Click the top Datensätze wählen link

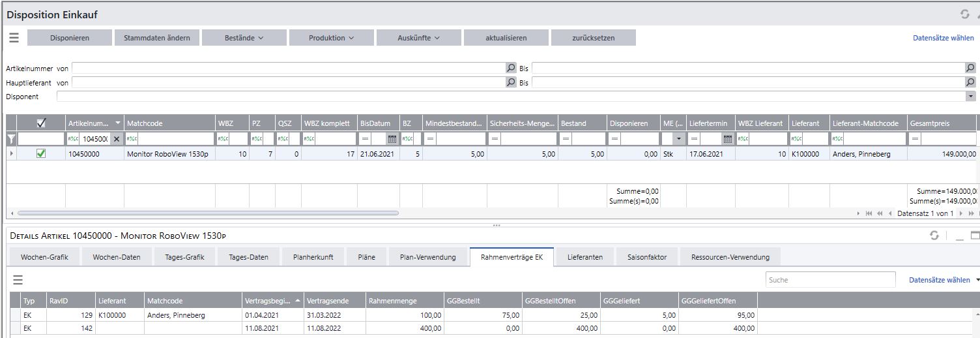tap(944, 38)
